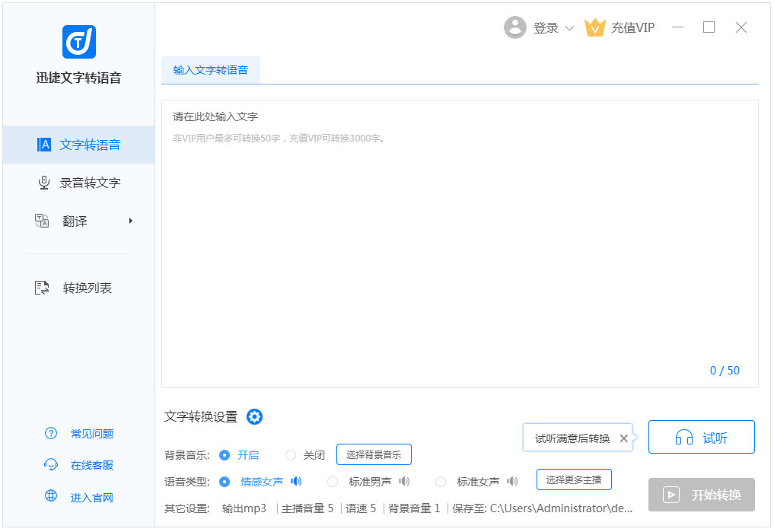Click 选择背景音乐 to pick music
The image size is (774, 532).
(374, 454)
